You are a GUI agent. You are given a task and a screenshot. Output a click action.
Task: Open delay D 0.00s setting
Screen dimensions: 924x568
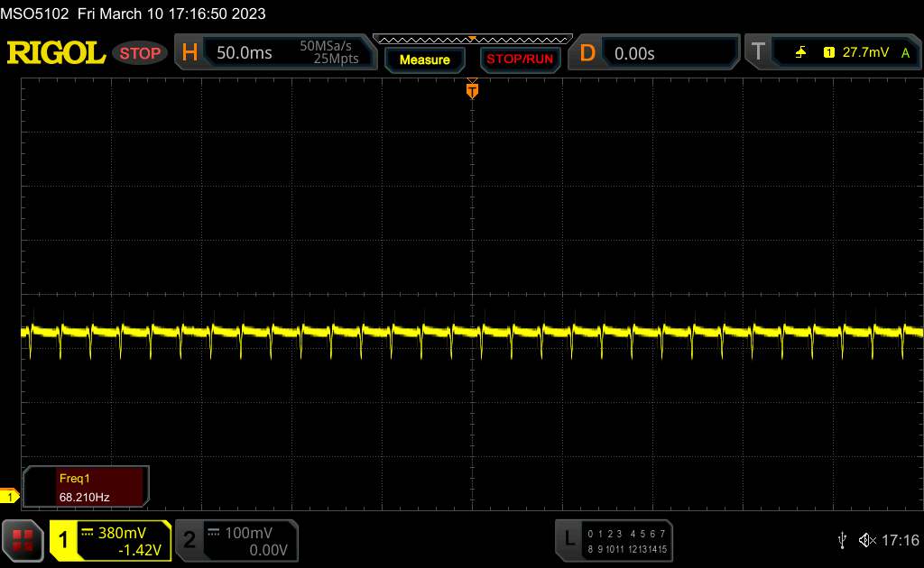(x=653, y=53)
